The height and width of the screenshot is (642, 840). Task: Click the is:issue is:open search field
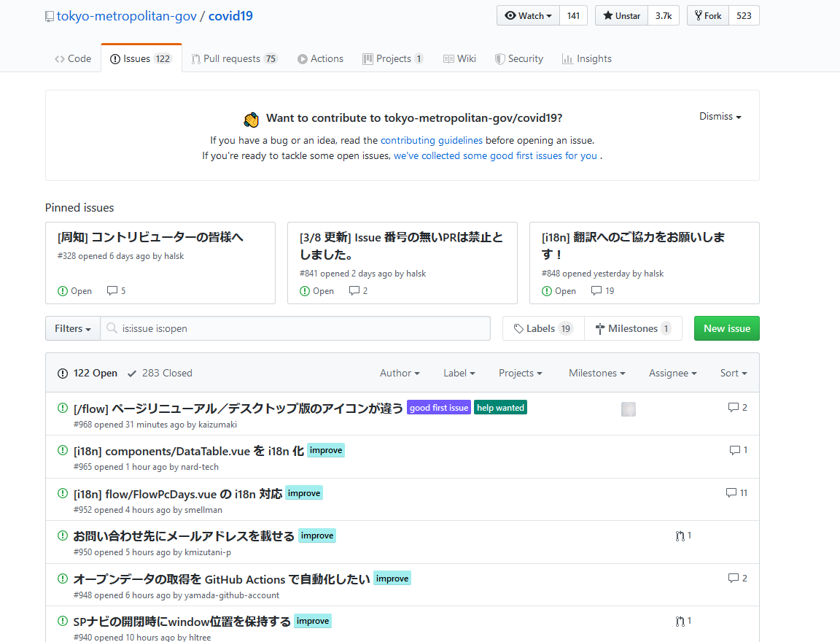(x=295, y=328)
